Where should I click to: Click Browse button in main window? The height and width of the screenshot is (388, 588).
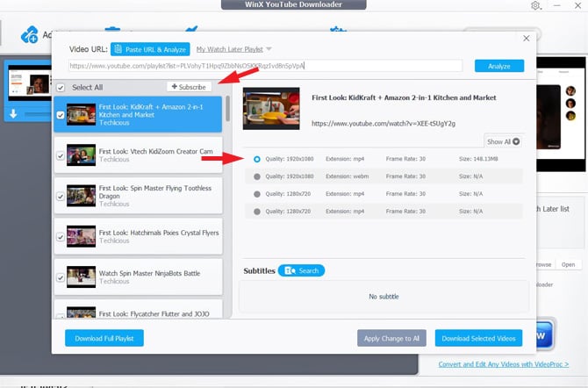click(x=544, y=264)
